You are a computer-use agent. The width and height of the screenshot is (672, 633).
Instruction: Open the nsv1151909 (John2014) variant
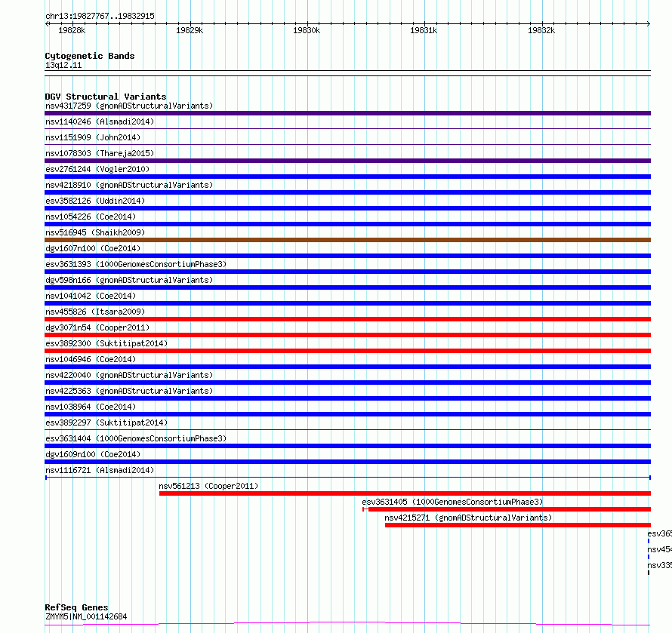pyautogui.click(x=93, y=137)
